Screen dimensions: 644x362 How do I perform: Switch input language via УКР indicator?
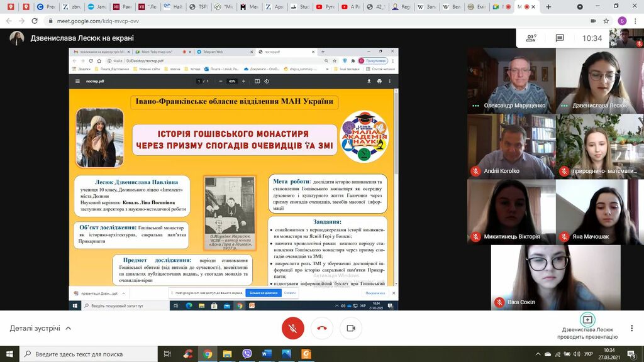[x=588, y=354]
